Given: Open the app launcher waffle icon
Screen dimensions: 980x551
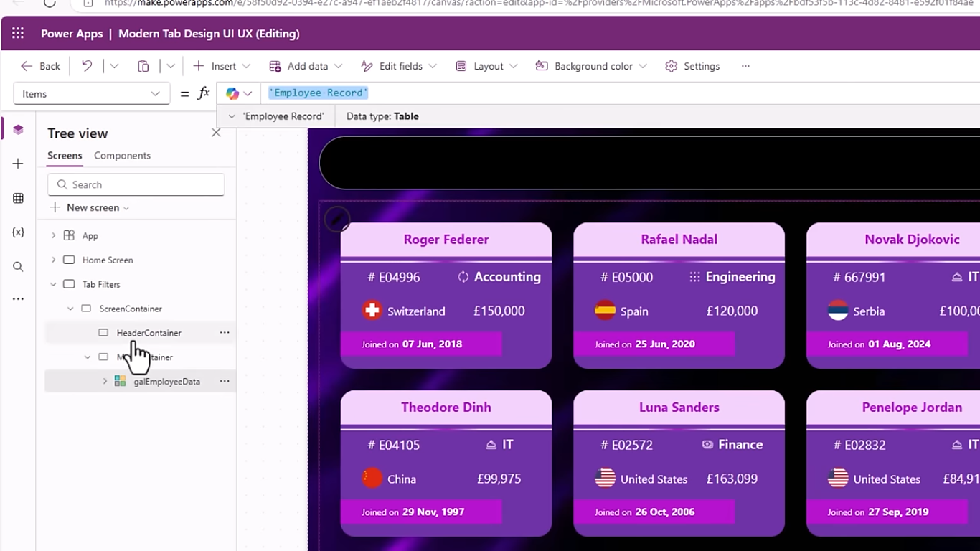Looking at the screenshot, I should [x=18, y=34].
